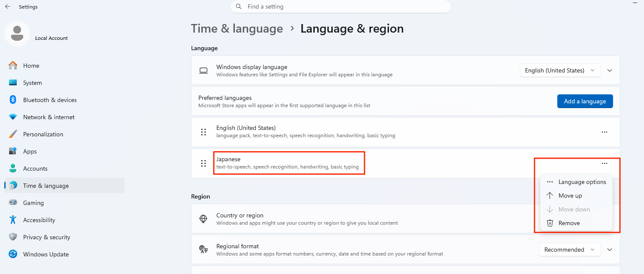Click the drag handle beside the Japanese language
Screen dimensions: 644x274
coord(204,163)
